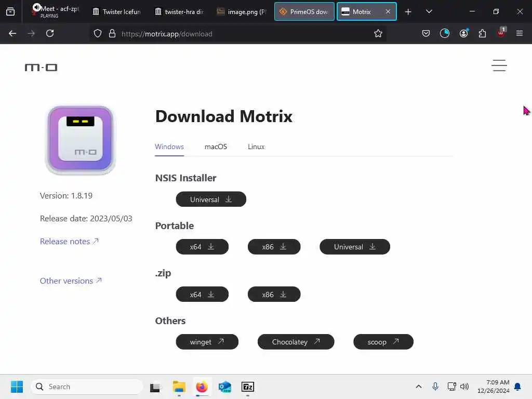Open the Firefox account icon

coord(463,34)
